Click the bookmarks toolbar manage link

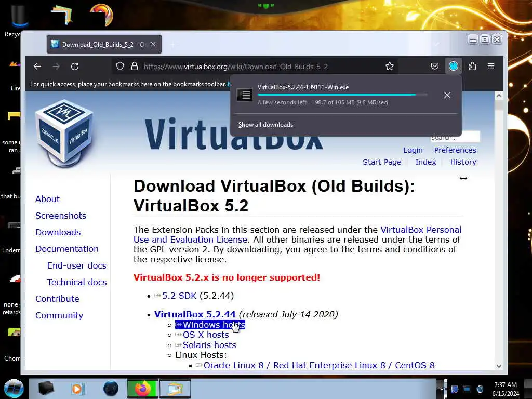(229, 84)
